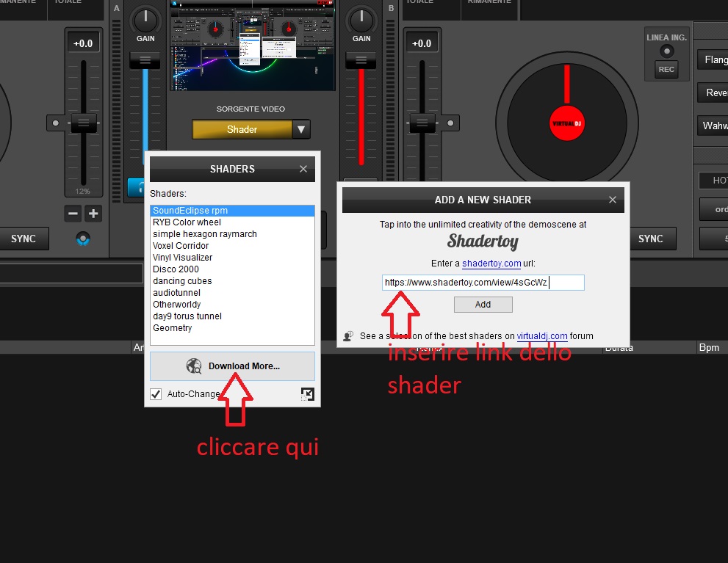Click the video preview thumbnail
The image size is (728, 563).
pyautogui.click(x=253, y=46)
